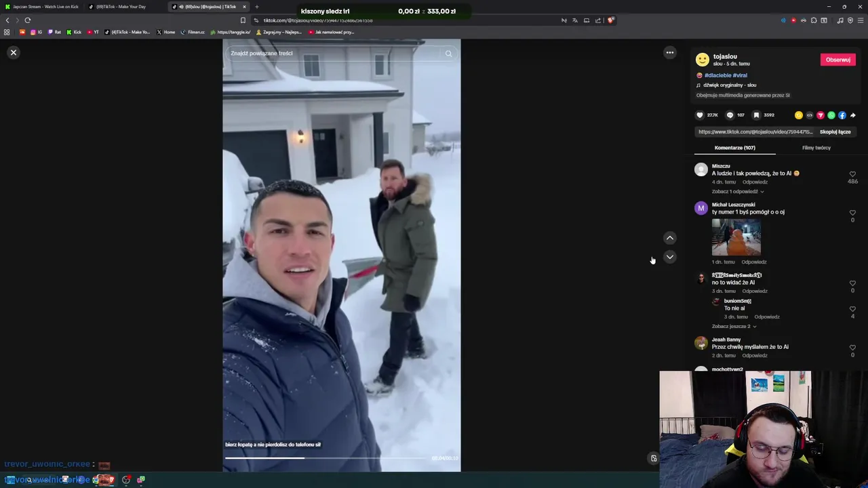
Task: Like Jeaah Banny's comment
Action: click(852, 348)
